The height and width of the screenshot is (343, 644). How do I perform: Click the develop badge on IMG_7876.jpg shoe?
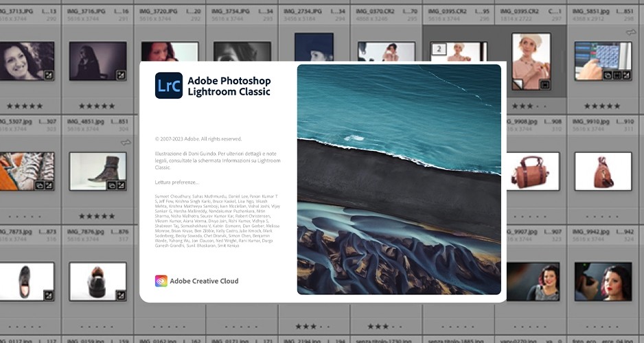(121, 296)
